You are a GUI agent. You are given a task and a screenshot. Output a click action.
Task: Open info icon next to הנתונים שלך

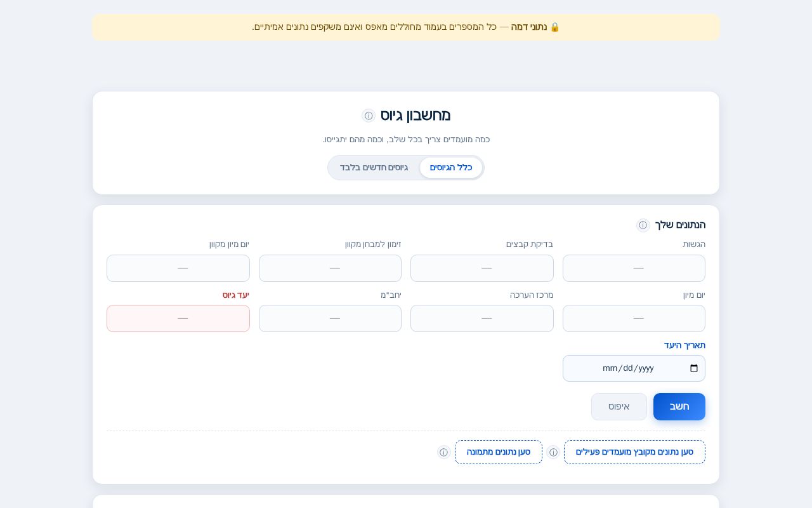point(643,225)
